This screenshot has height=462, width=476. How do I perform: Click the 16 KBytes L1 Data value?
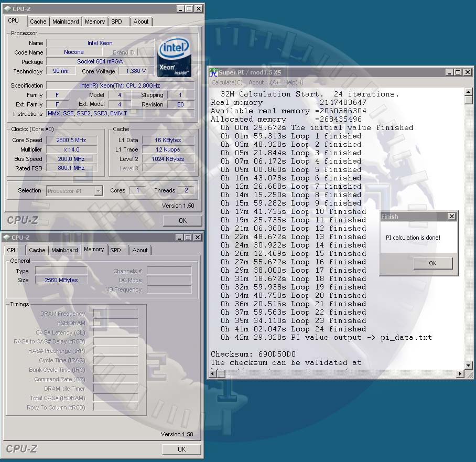tap(168, 140)
